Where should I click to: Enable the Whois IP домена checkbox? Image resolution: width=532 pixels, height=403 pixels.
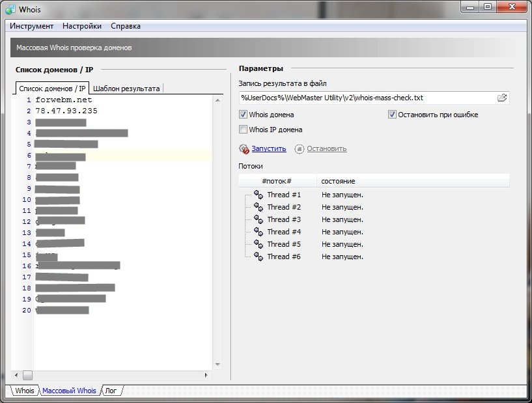[x=244, y=130]
